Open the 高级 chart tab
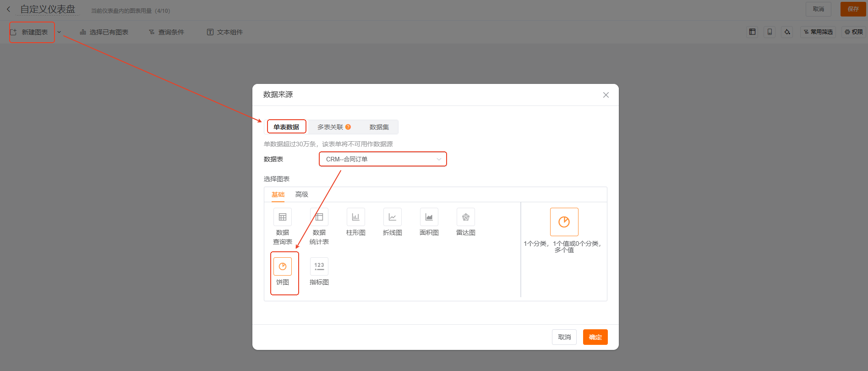The image size is (868, 371). (301, 194)
